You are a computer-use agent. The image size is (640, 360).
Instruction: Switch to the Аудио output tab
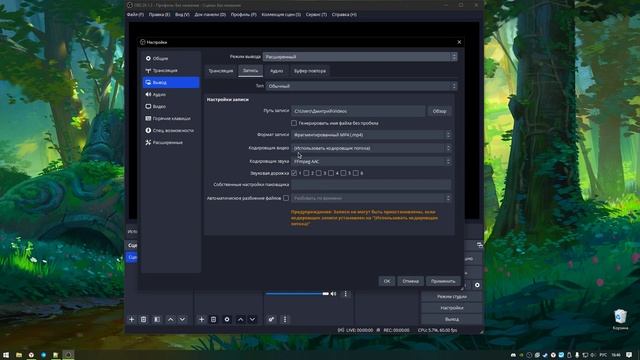[276, 71]
